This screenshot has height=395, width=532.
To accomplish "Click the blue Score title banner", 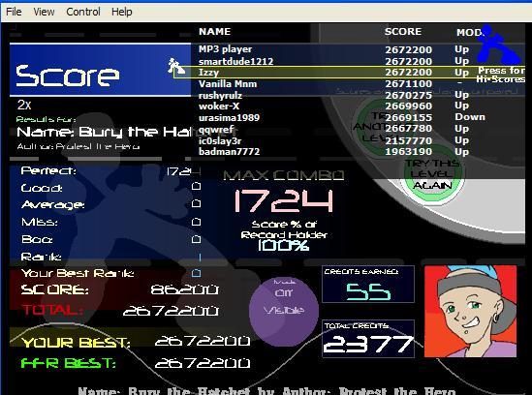I will [x=101, y=70].
